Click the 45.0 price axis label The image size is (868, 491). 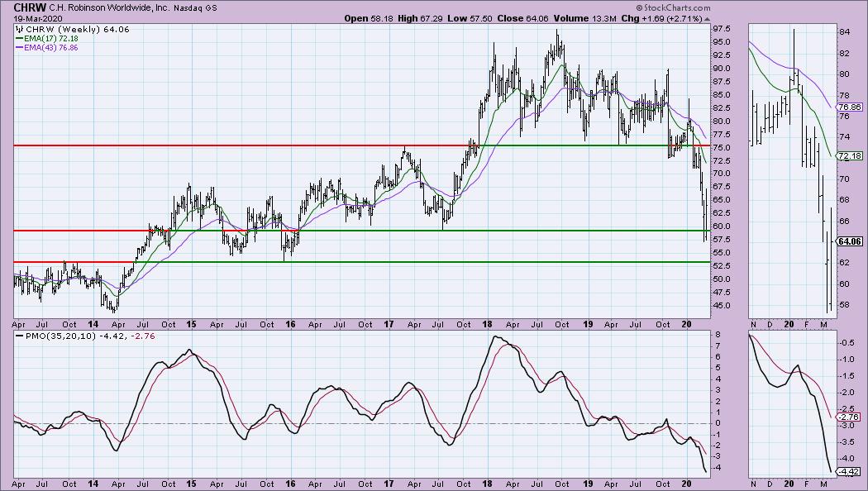pos(722,306)
